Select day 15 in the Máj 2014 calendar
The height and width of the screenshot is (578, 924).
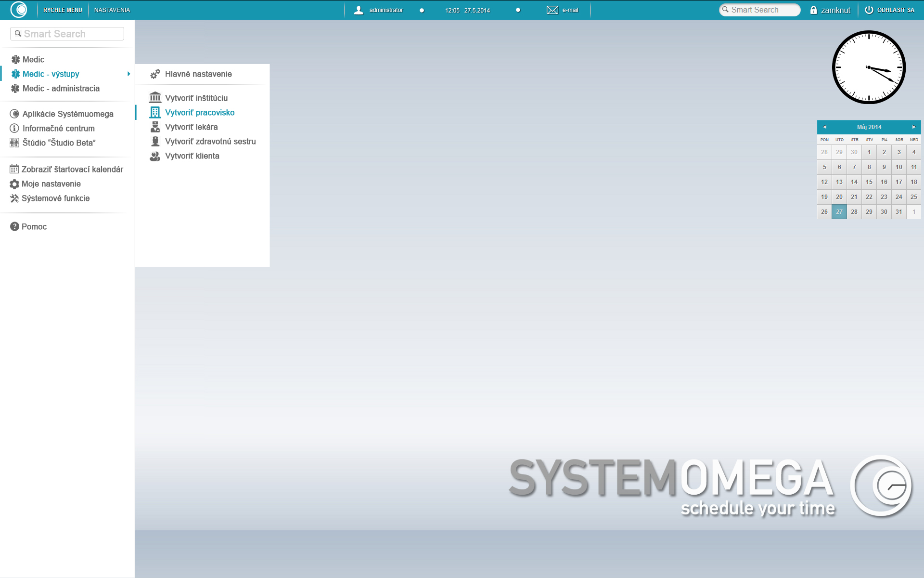(869, 182)
